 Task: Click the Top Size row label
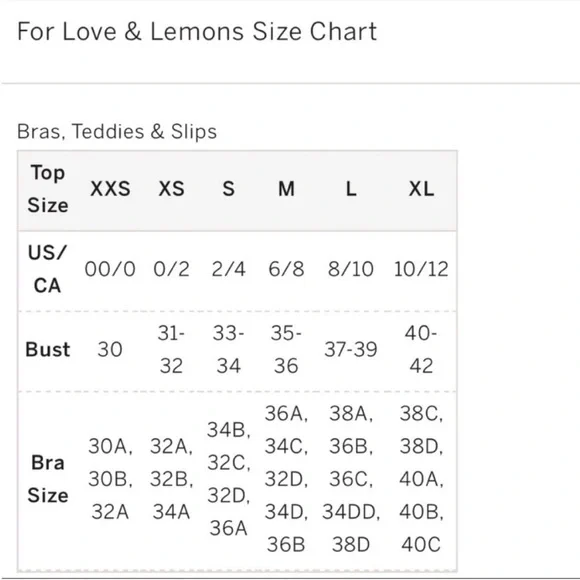(48, 189)
